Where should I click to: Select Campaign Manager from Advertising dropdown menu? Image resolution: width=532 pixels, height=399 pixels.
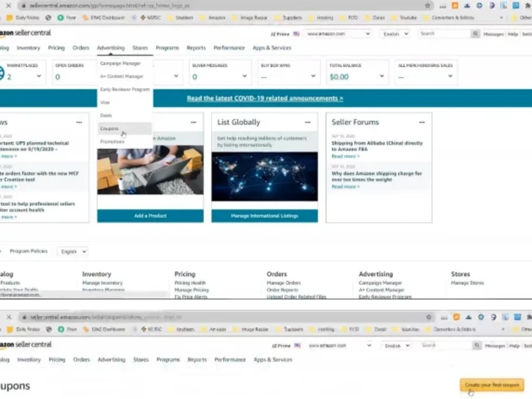coord(120,63)
